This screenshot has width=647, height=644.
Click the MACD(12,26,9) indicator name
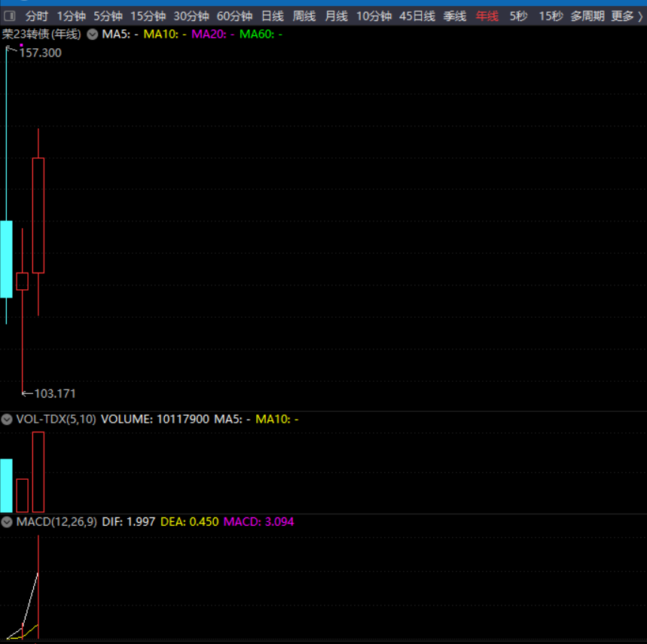[56, 522]
